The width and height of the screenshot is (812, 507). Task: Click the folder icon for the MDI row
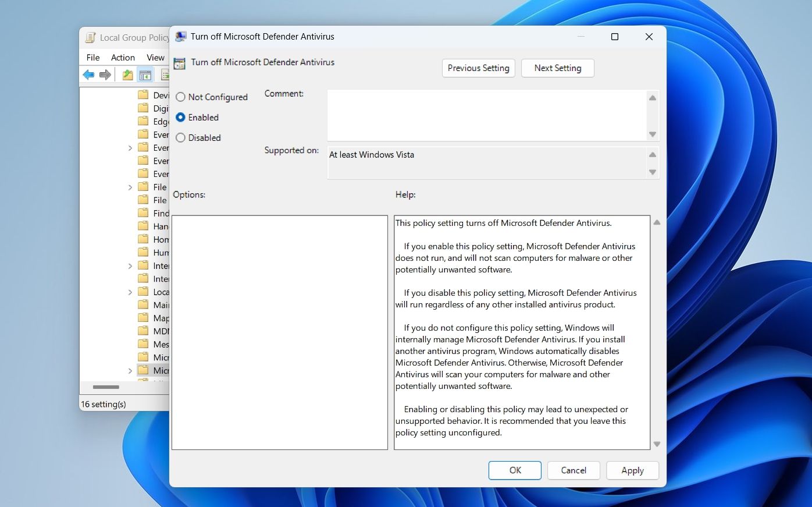(x=143, y=331)
